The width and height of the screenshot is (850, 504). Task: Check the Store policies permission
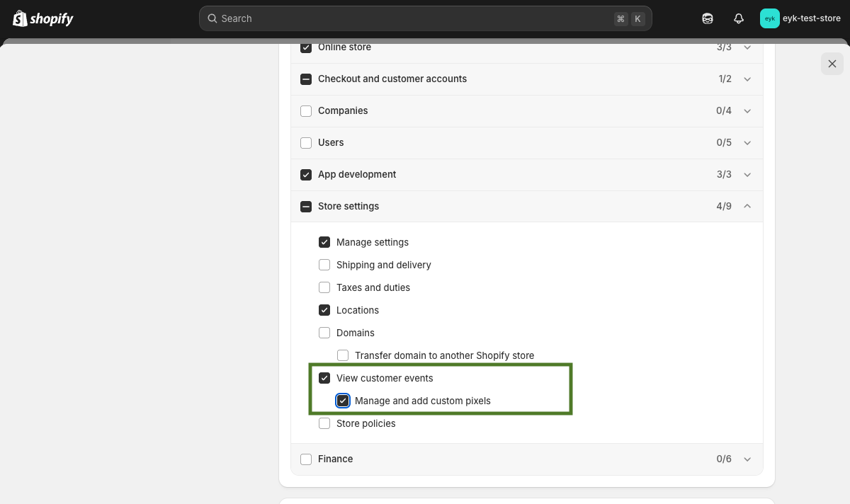(324, 423)
